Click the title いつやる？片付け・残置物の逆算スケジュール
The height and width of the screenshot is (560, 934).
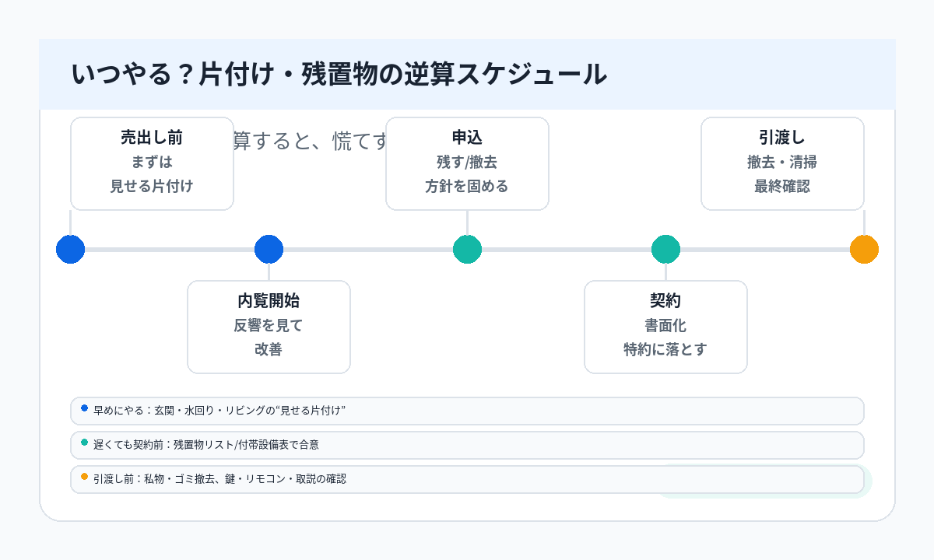point(339,74)
